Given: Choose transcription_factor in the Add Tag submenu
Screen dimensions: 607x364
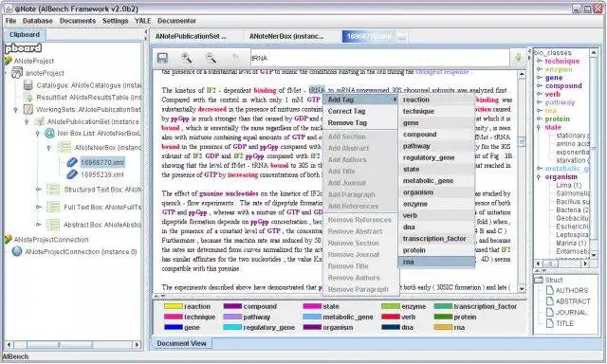Looking at the screenshot, I should 436,239.
